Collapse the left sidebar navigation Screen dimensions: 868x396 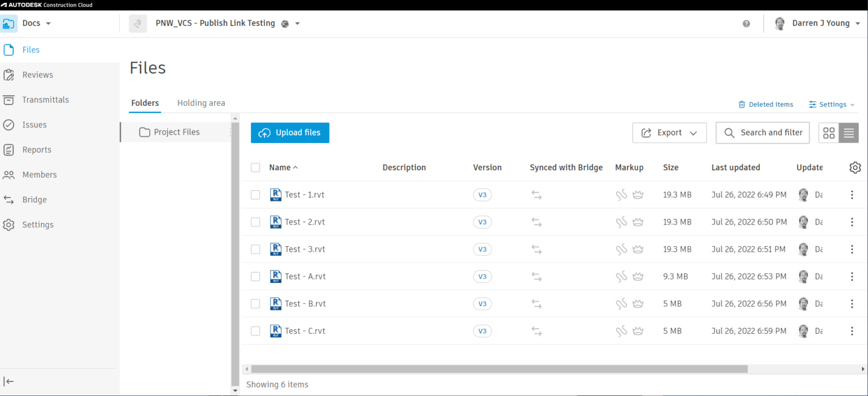(9, 381)
